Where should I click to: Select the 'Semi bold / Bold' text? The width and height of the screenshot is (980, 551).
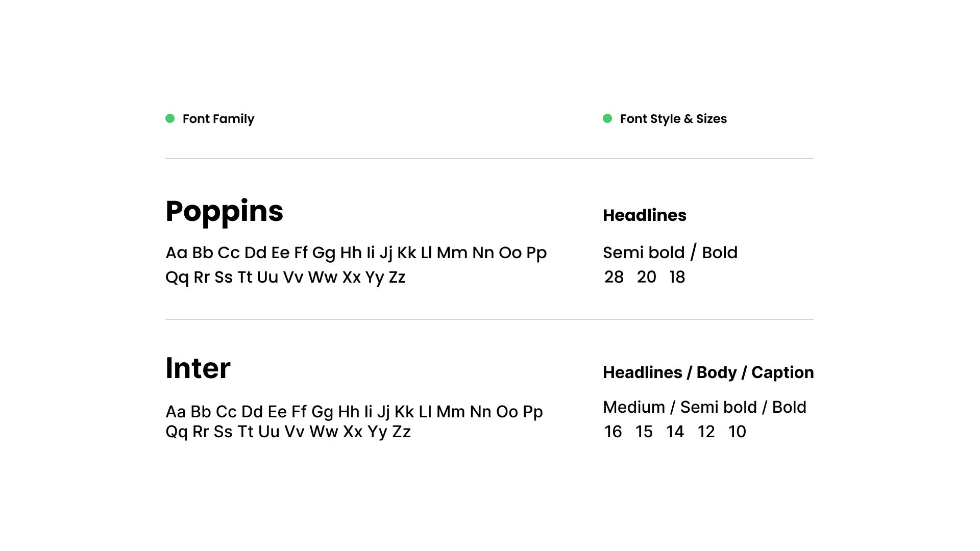tap(670, 253)
